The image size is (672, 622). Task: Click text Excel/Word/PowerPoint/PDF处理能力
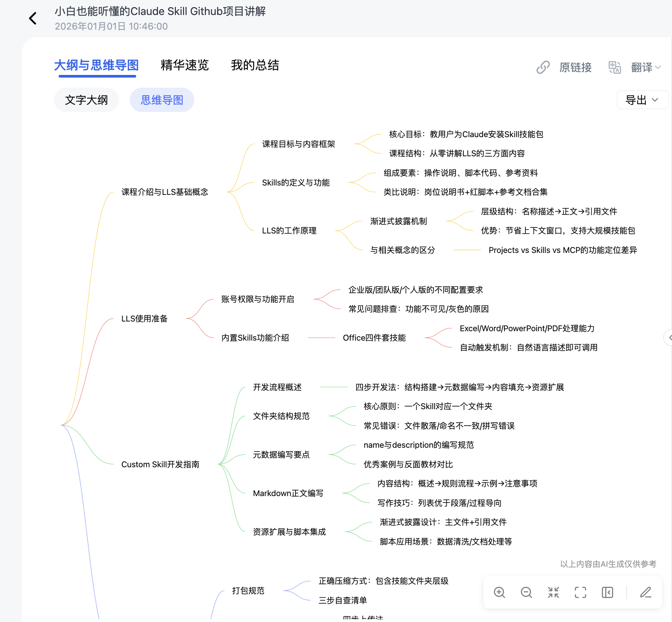527,328
